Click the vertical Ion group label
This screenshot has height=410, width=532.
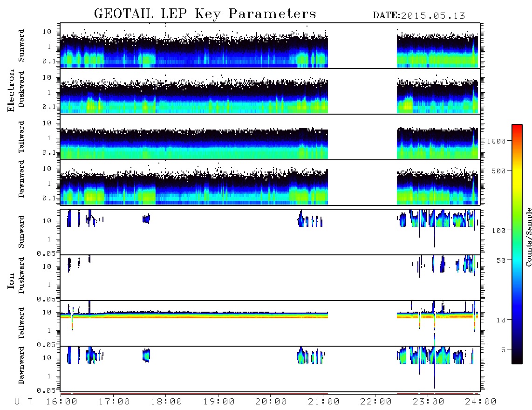(11, 280)
